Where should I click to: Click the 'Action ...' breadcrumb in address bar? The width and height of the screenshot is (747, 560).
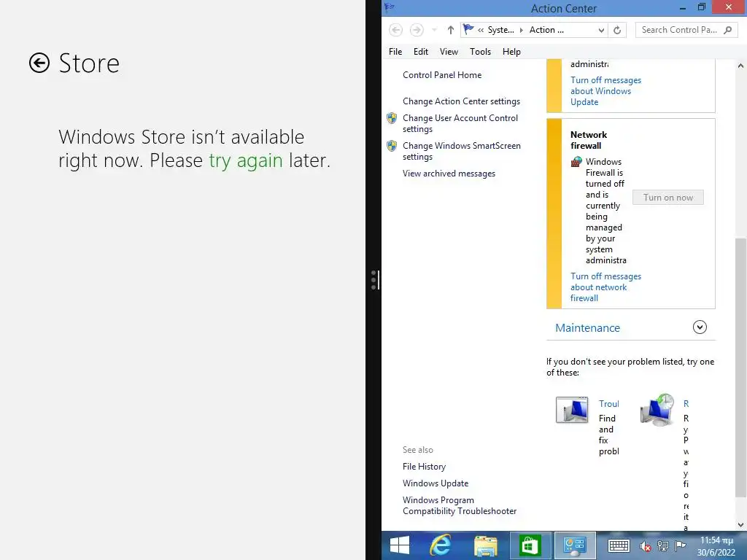[546, 30]
